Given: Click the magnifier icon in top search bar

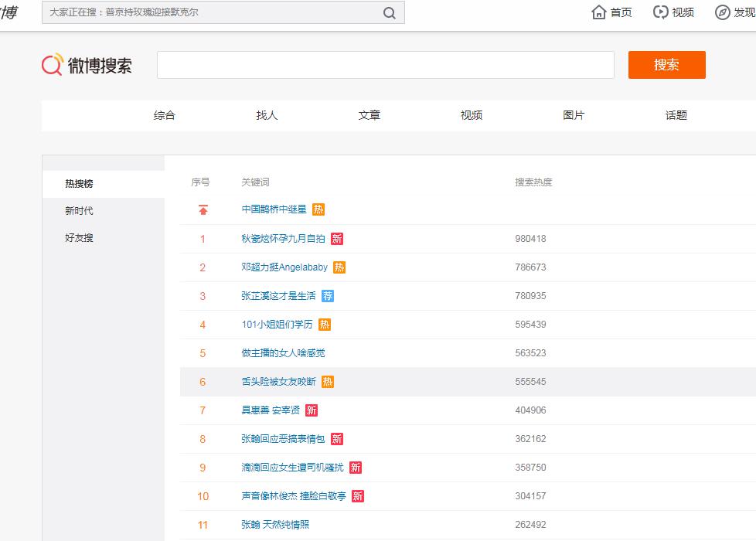Looking at the screenshot, I should (x=389, y=13).
